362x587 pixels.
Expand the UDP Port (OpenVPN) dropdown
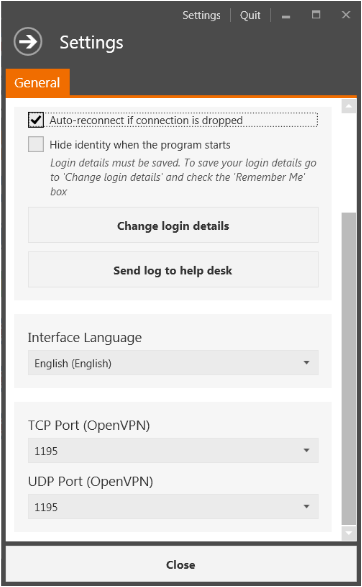pyautogui.click(x=173, y=507)
